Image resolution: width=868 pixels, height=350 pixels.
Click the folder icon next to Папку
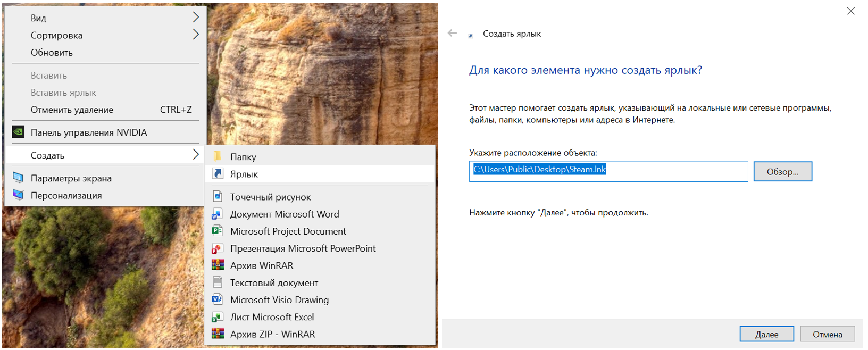[218, 156]
